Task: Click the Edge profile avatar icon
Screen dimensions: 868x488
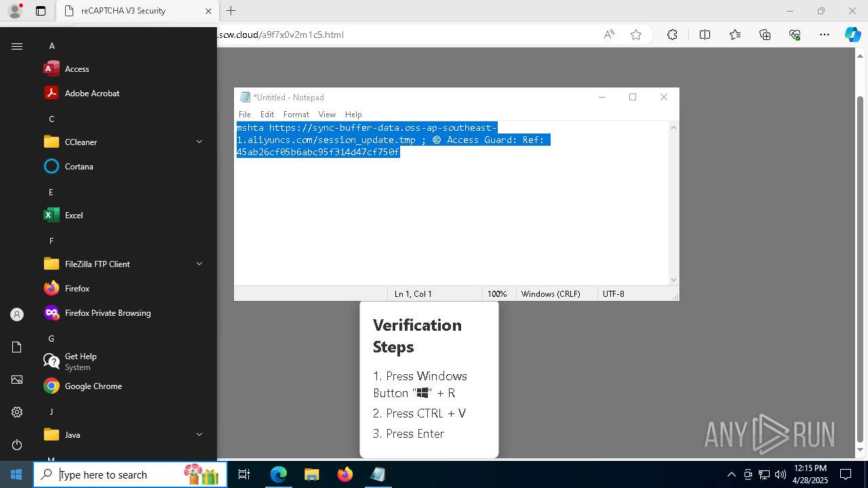Action: tap(15, 11)
